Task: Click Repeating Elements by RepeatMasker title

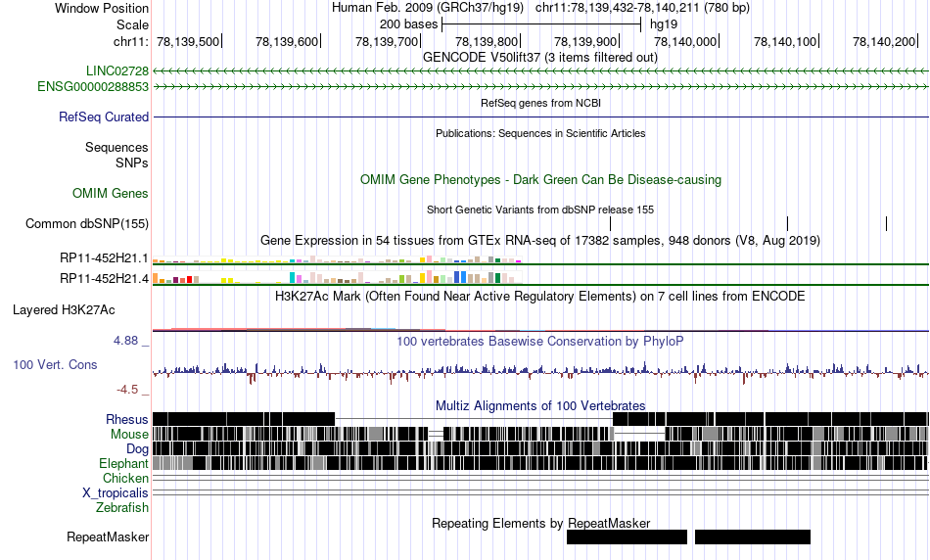Action: (540, 523)
